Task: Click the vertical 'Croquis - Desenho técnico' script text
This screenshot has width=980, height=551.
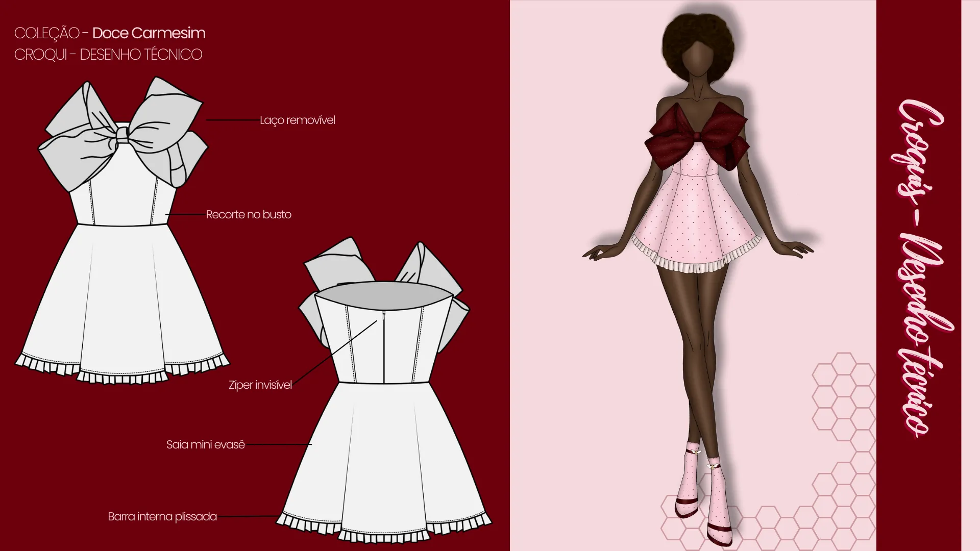Action: (x=920, y=270)
